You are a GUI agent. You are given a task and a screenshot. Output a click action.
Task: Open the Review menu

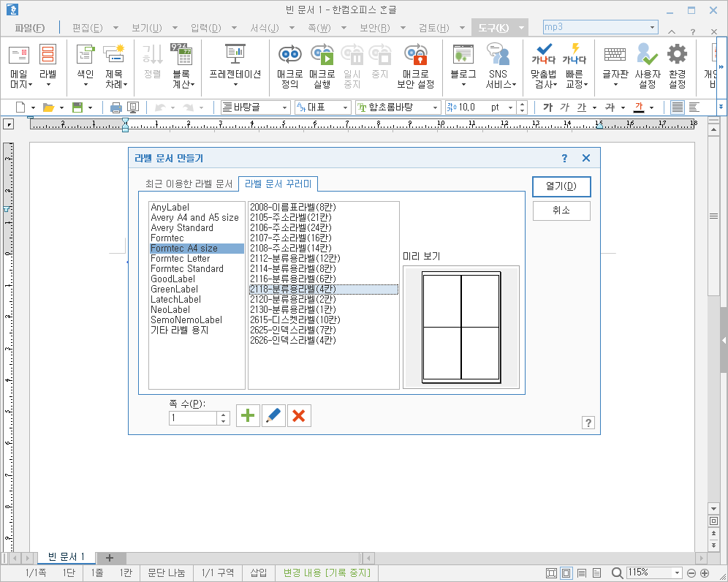(434, 29)
